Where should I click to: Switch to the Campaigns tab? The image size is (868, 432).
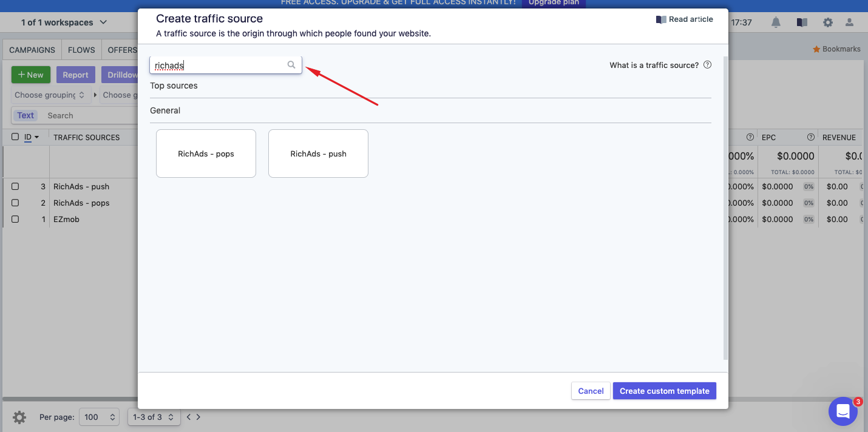coord(32,50)
